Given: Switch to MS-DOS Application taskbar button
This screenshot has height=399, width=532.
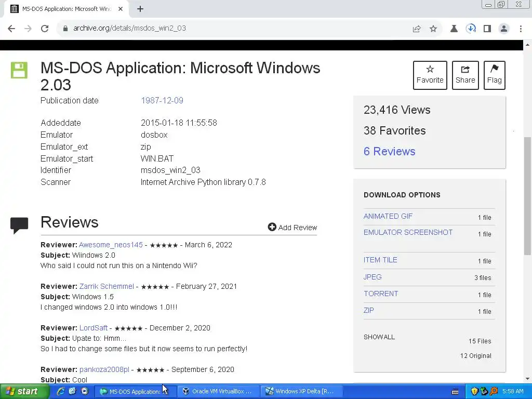Looking at the screenshot, I should [136, 391].
